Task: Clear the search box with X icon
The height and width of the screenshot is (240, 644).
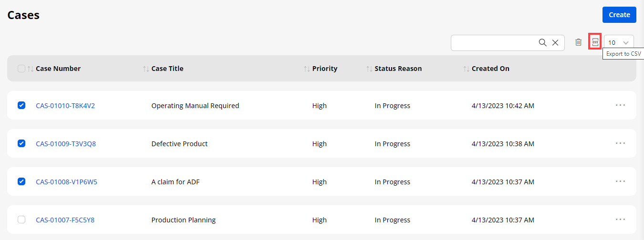Action: pyautogui.click(x=555, y=42)
